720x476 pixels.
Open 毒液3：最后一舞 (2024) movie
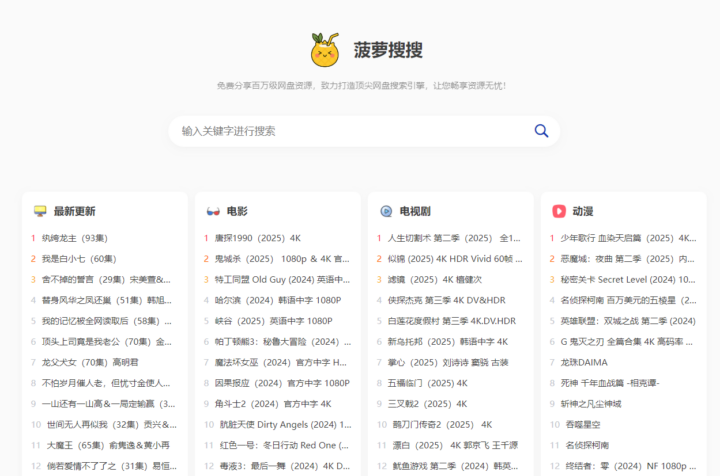pos(285,466)
